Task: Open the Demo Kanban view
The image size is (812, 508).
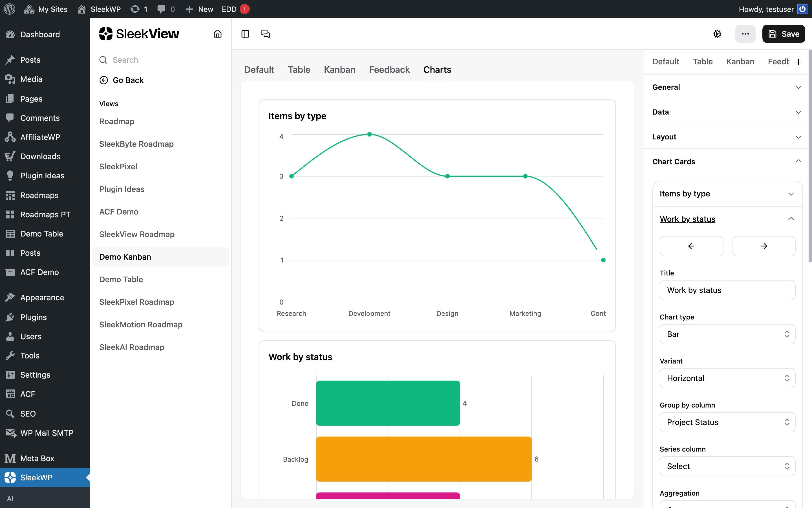Action: (160, 257)
